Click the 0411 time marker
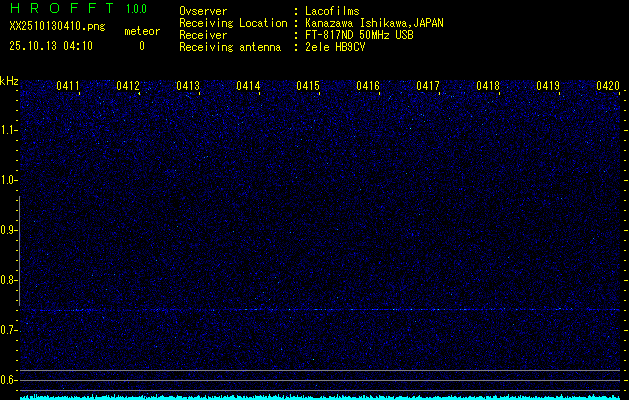This screenshot has width=629, height=400. 68,87
